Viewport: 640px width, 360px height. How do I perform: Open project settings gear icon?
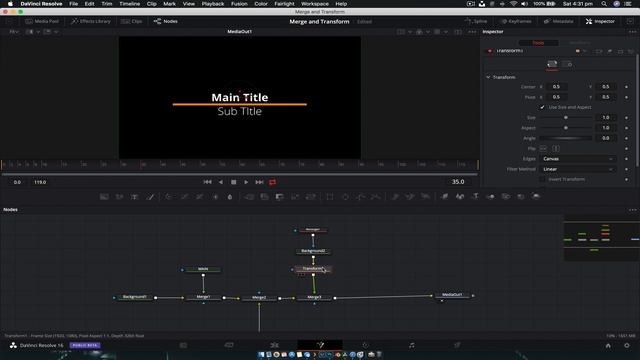(627, 345)
